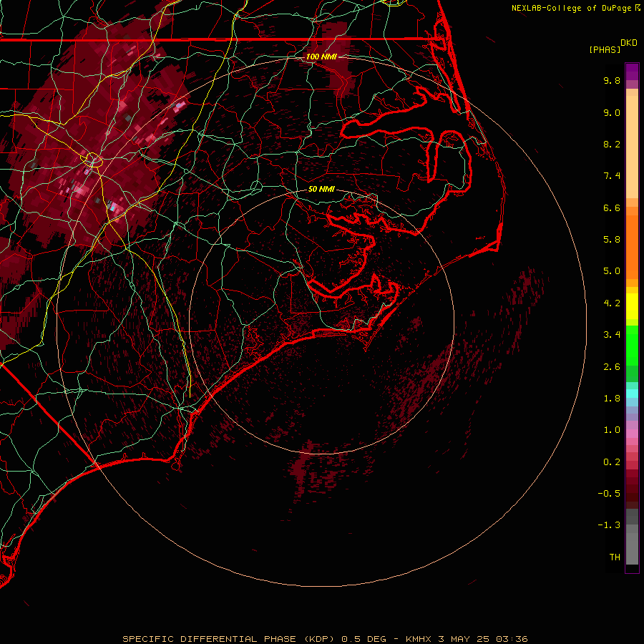Screen dimensions: 644x644
Task: Click the 9.8 scale value
Action: [612, 80]
